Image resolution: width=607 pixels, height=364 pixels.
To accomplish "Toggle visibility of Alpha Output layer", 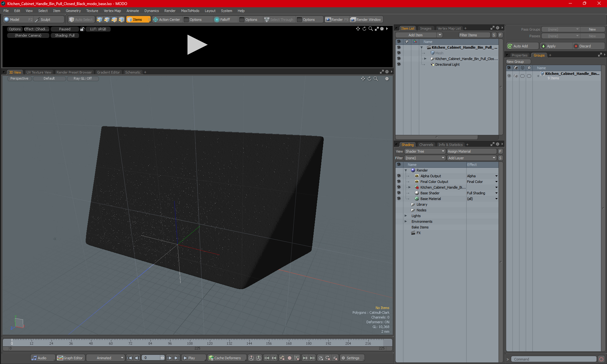I will click(x=399, y=176).
